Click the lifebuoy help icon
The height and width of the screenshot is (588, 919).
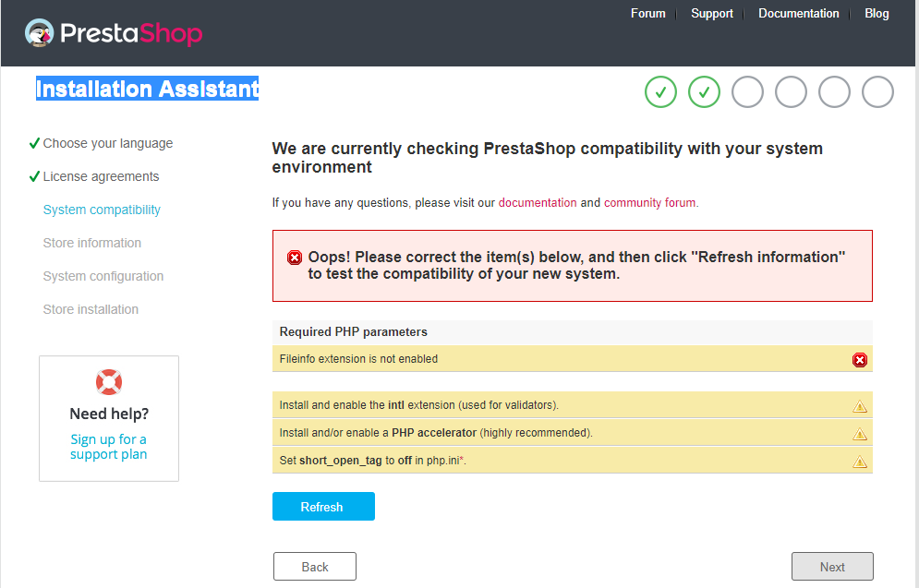tap(109, 381)
